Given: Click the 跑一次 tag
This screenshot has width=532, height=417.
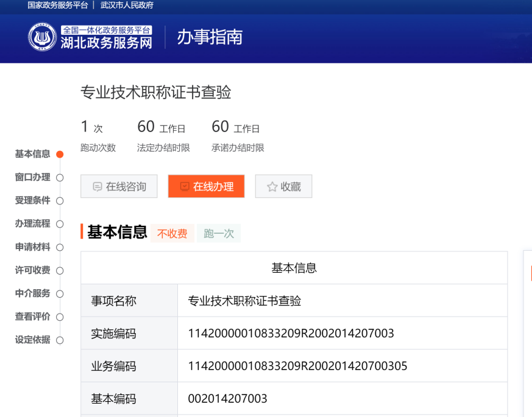Looking at the screenshot, I should 219,234.
